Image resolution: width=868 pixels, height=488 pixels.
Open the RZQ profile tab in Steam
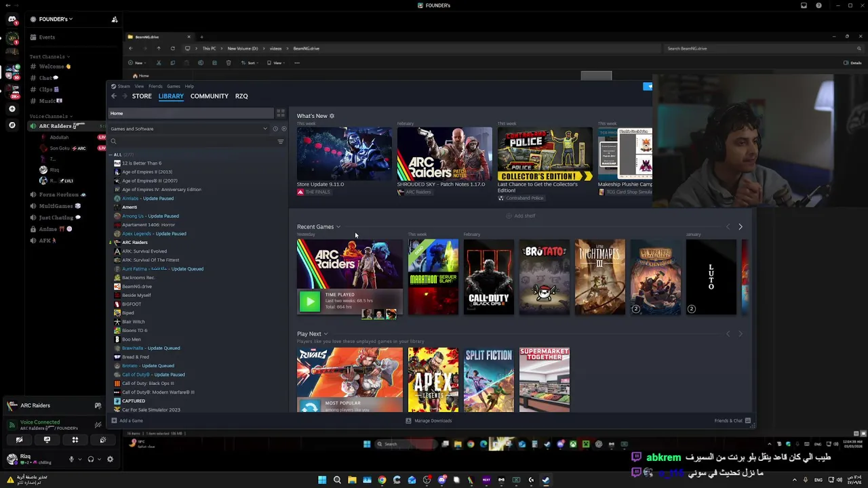(241, 96)
